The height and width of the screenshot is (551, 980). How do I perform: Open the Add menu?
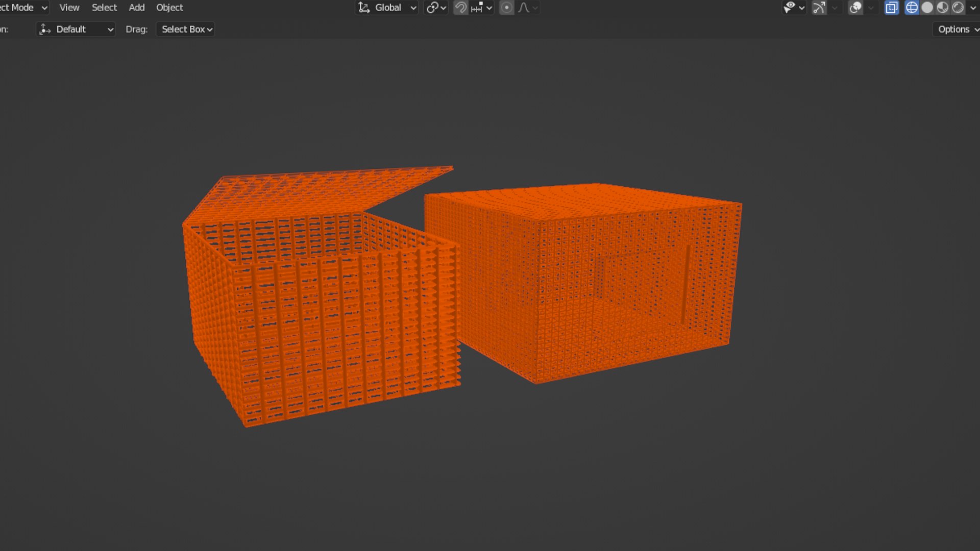tap(136, 8)
